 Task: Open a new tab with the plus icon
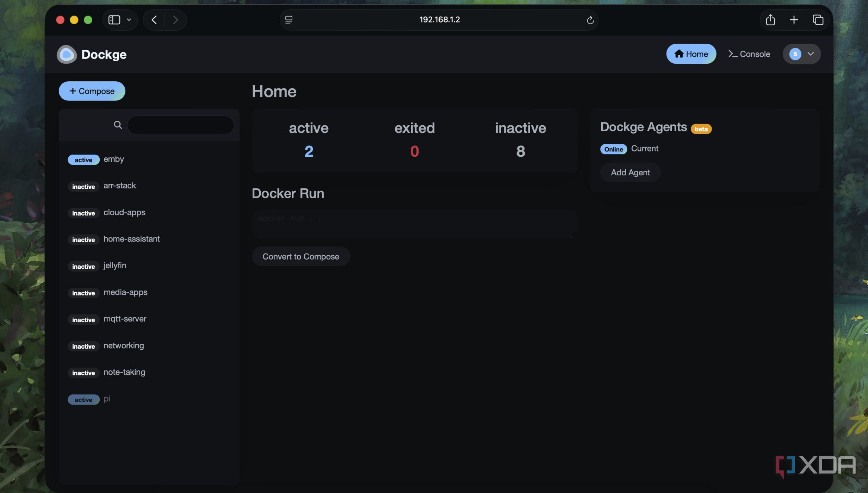click(x=794, y=20)
